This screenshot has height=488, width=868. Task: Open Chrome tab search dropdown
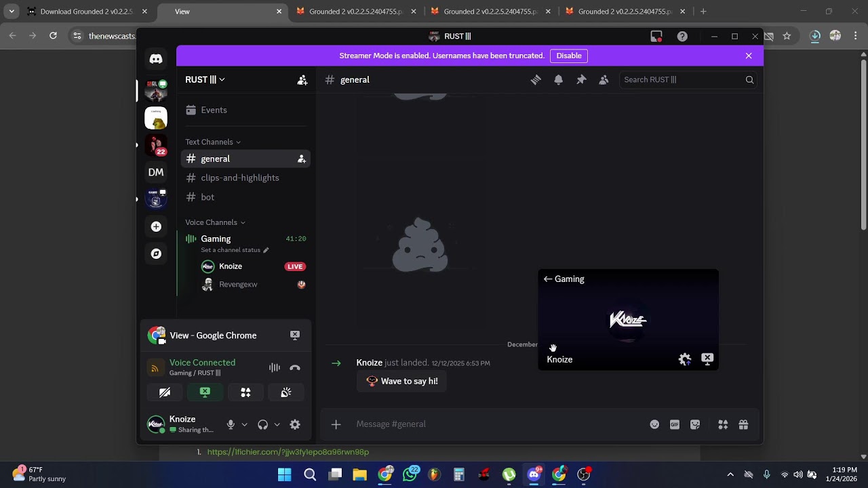click(x=12, y=12)
